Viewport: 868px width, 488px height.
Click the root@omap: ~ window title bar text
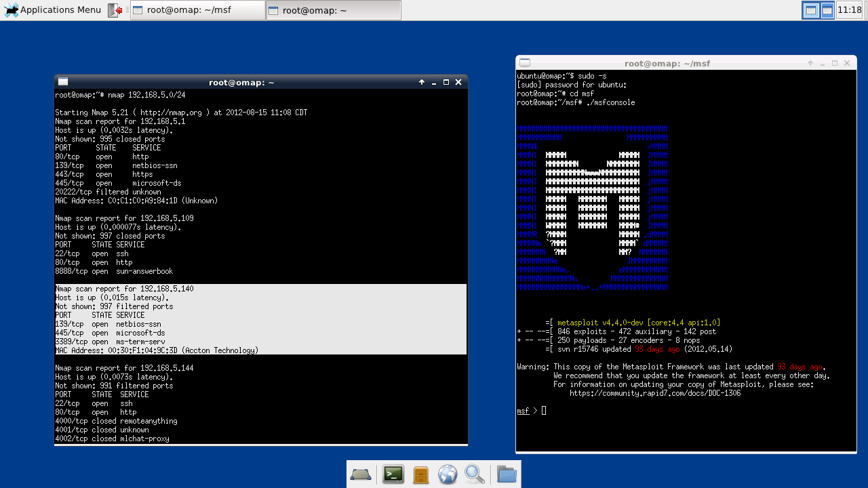coord(241,82)
